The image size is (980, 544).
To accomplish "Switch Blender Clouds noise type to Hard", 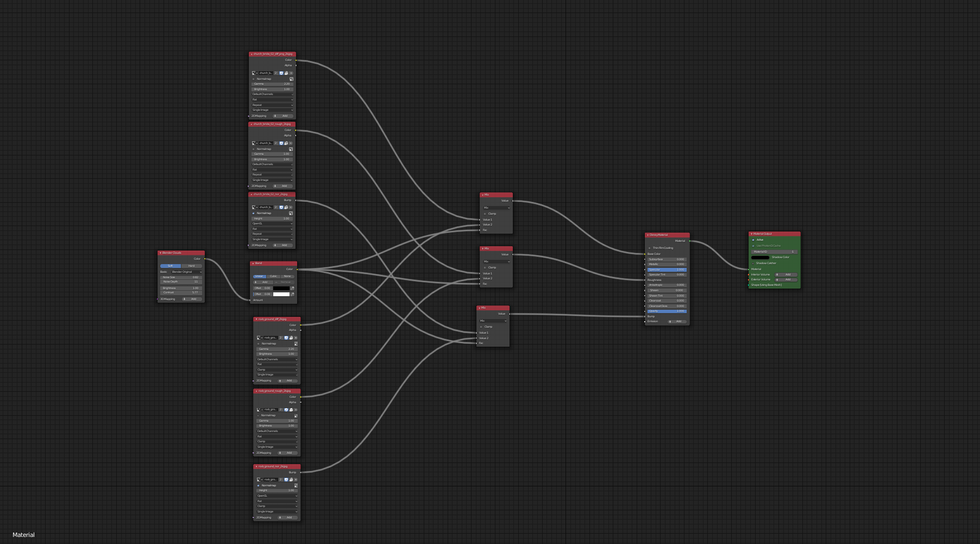I will click(191, 266).
